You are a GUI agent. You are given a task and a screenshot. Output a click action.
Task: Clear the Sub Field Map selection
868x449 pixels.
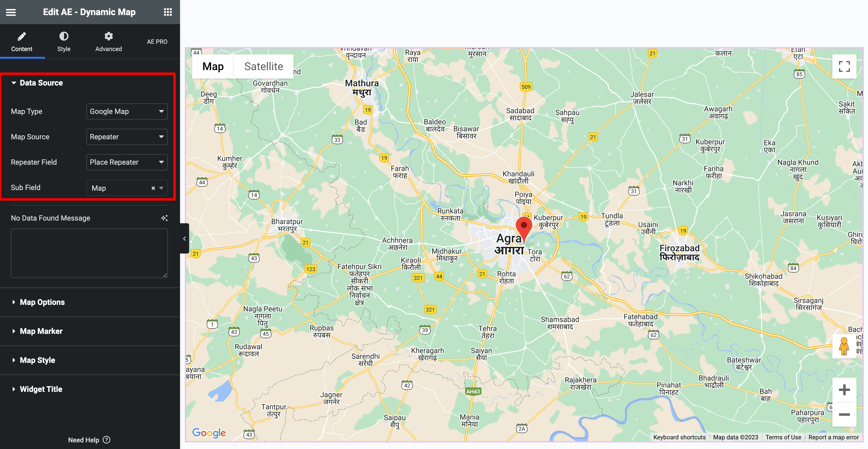pyautogui.click(x=153, y=188)
